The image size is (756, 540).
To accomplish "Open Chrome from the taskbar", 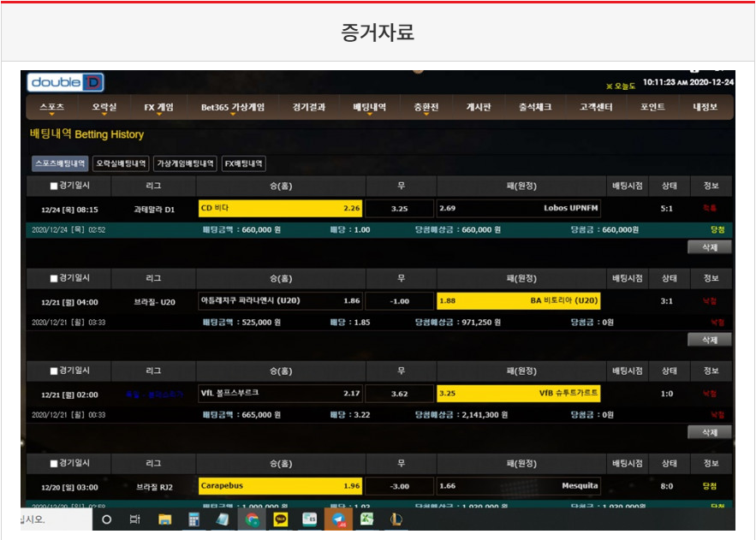I will 252,519.
